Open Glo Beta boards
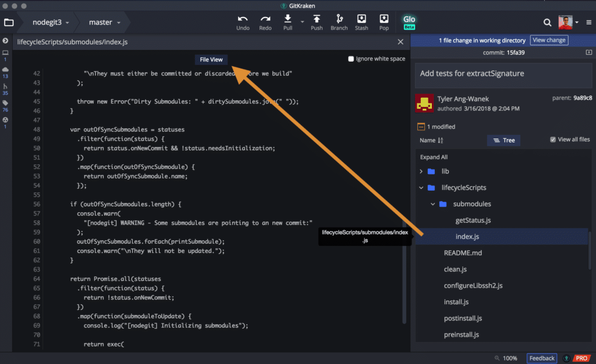Viewport: 596px width, 364px height. tap(409, 23)
